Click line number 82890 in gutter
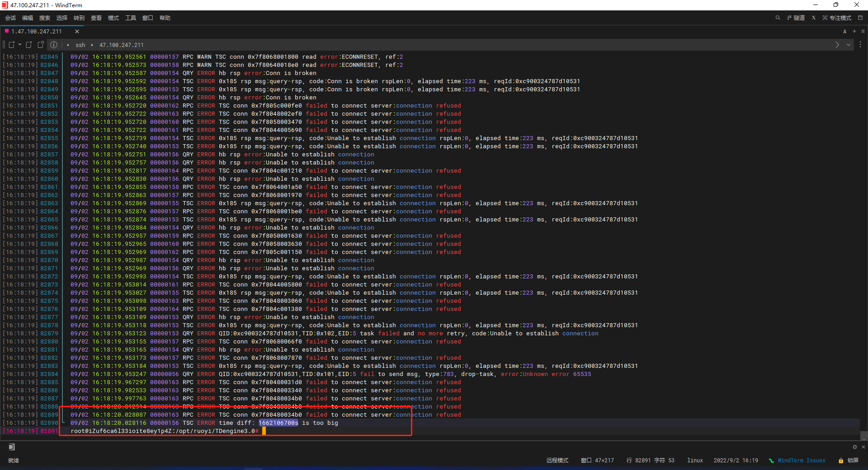The width and height of the screenshot is (868, 470). tap(49, 423)
